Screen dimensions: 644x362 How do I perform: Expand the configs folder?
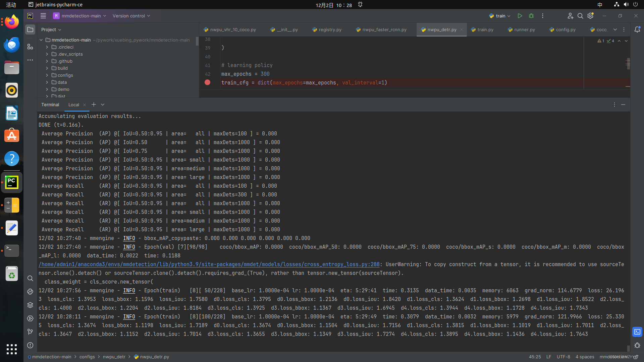(47, 75)
